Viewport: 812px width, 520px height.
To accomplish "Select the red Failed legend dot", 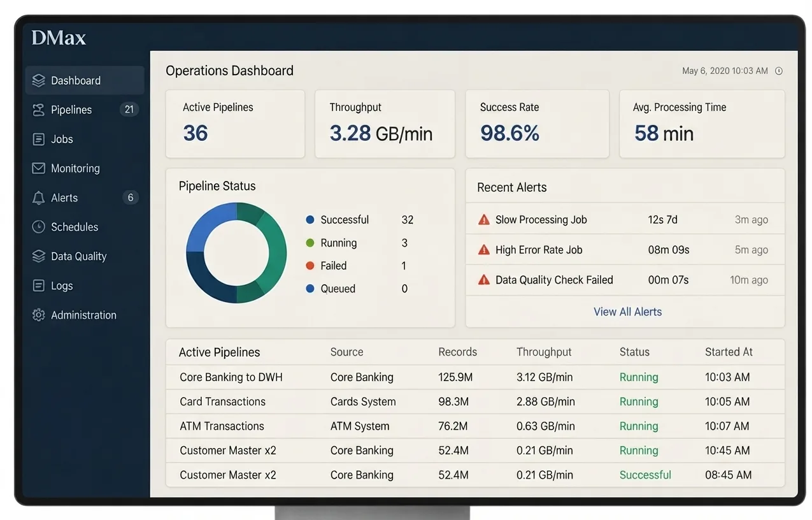I will 310,266.
